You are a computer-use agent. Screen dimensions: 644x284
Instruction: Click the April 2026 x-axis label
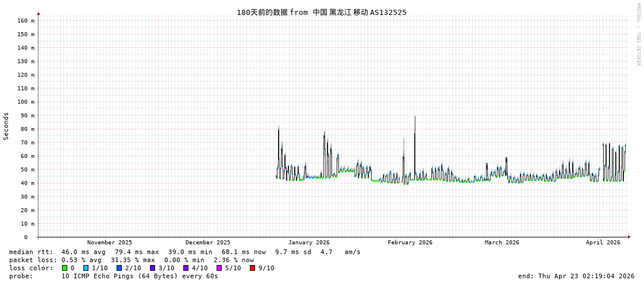pyautogui.click(x=603, y=243)
